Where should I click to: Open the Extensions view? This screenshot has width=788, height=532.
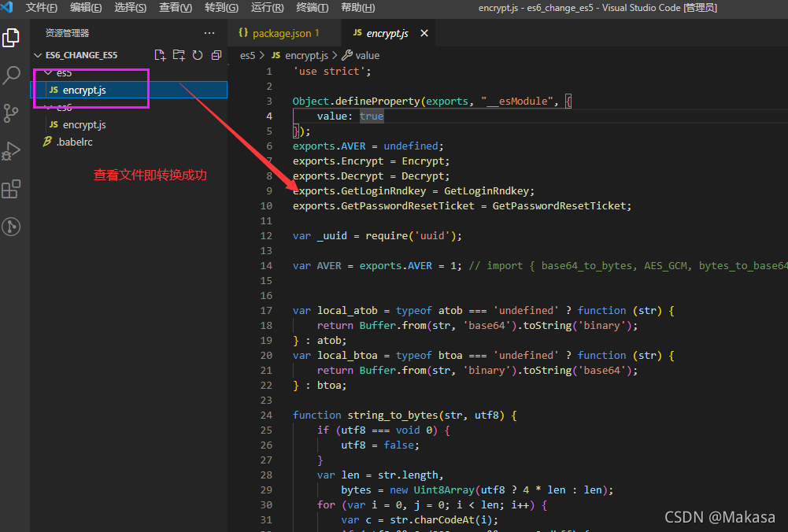click(11, 189)
